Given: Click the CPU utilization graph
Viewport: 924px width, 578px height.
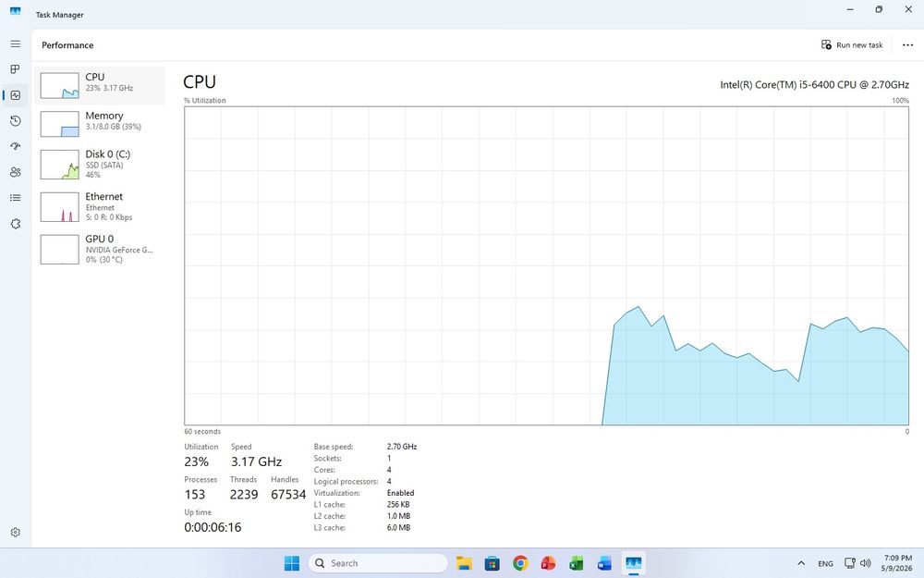Looking at the screenshot, I should [x=546, y=265].
